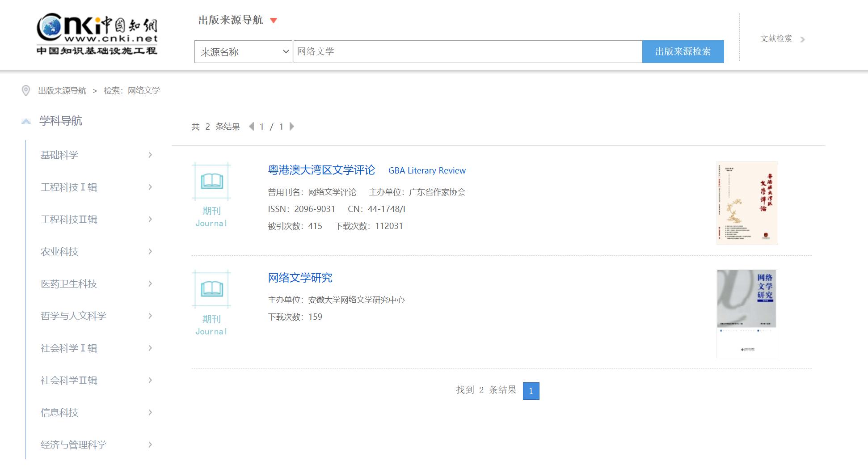Go to next results page arrow
868x474 pixels.
(292, 127)
